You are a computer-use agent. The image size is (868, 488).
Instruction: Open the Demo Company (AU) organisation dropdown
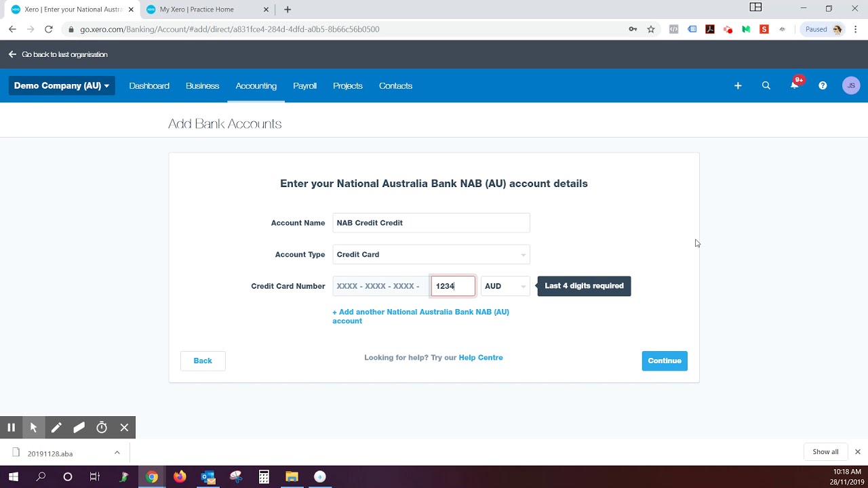pos(62,86)
